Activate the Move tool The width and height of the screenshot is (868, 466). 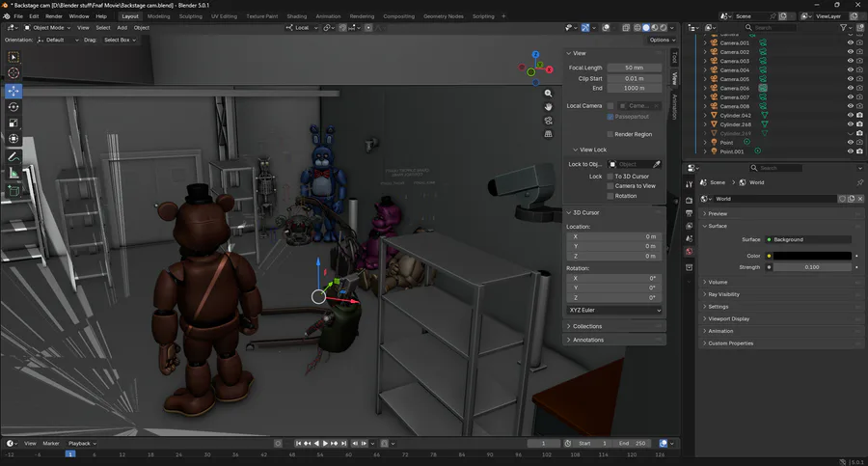point(14,91)
